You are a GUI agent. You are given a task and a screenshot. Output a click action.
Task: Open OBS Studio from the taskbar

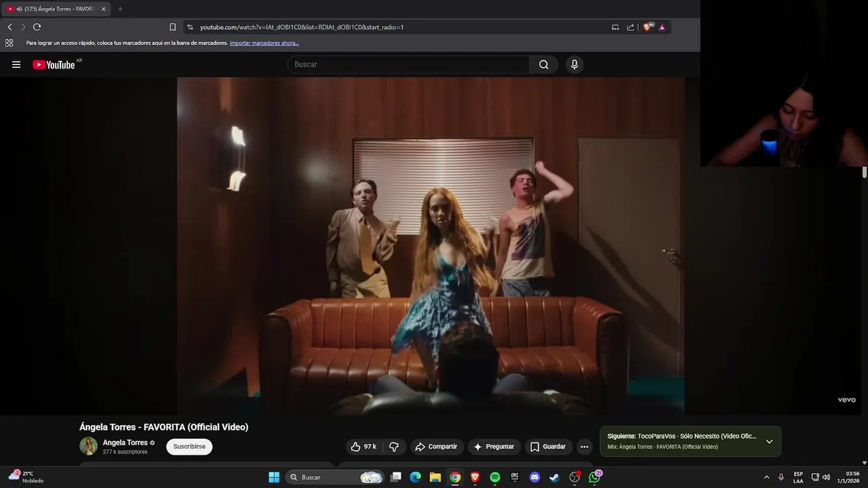pyautogui.click(x=575, y=477)
